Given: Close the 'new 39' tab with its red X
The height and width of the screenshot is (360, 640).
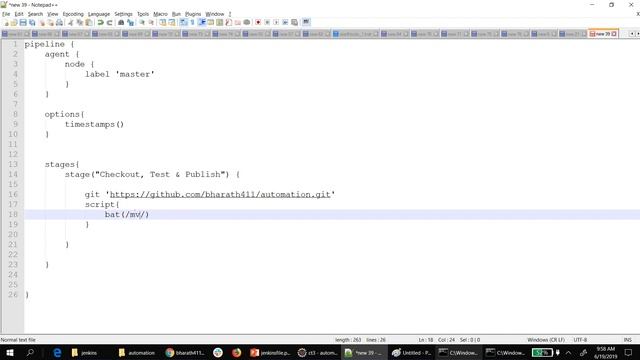Looking at the screenshot, I should point(614,34).
